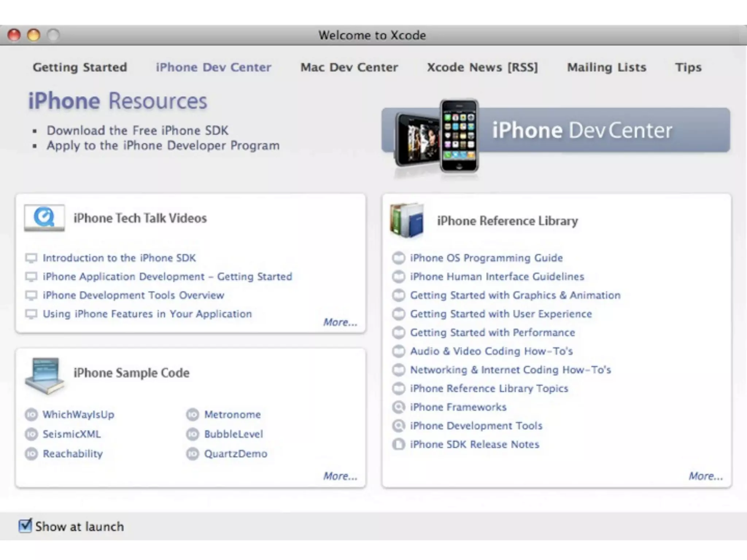The image size is (747, 560).
Task: Open the iPhone OS Programming Guide link
Action: (x=487, y=258)
